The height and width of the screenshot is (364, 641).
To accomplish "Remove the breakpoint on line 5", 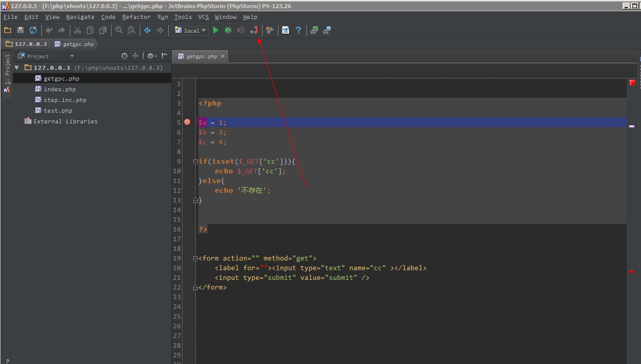I will click(187, 122).
